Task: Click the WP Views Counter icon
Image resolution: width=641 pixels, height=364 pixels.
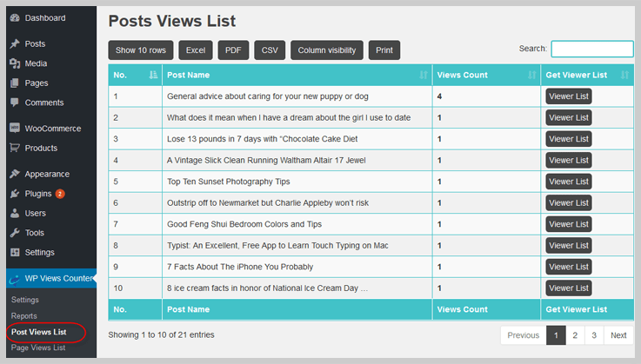Action: [15, 279]
